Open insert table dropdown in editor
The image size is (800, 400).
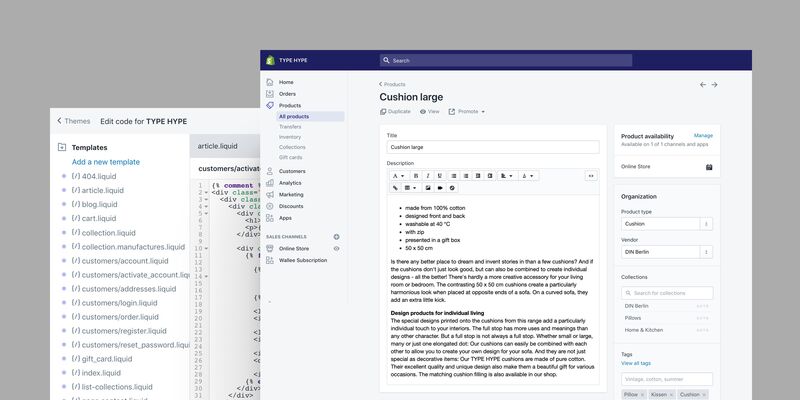[x=410, y=188]
